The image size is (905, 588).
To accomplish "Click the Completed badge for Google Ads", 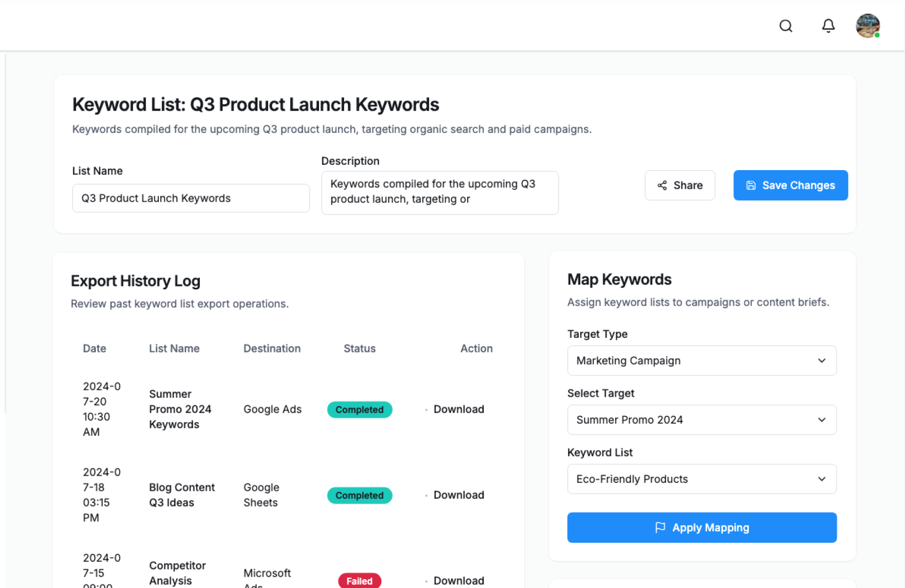I will tap(359, 410).
